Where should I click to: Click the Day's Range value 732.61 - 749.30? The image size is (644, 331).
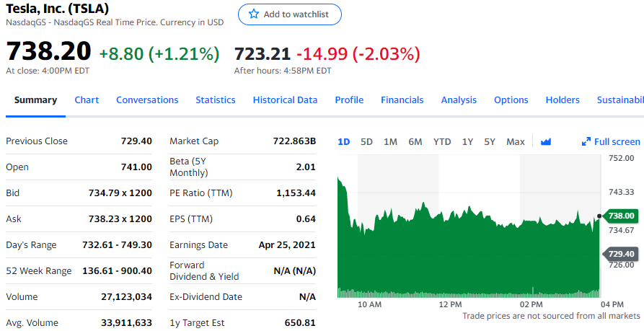[x=117, y=244]
